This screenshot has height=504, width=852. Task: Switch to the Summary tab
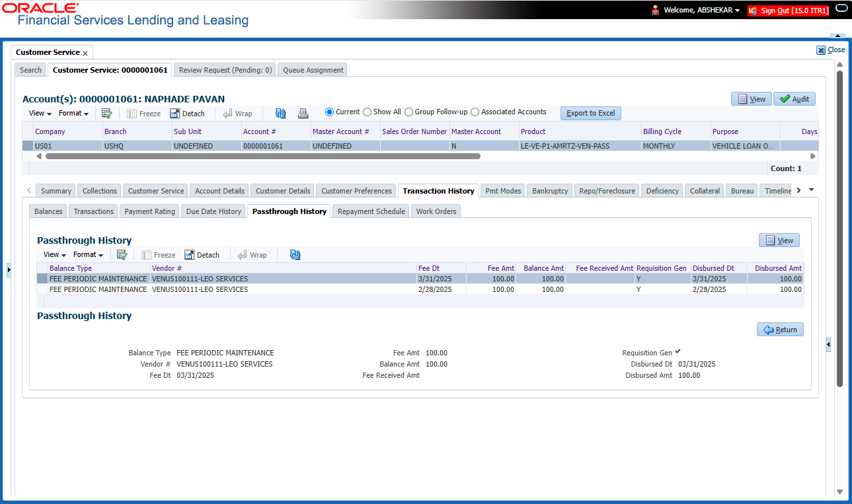pyautogui.click(x=56, y=191)
